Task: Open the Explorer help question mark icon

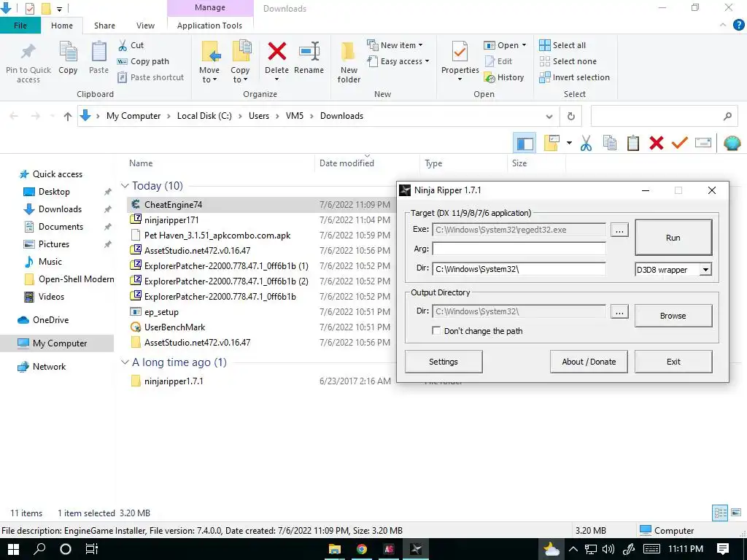Action: click(x=738, y=26)
